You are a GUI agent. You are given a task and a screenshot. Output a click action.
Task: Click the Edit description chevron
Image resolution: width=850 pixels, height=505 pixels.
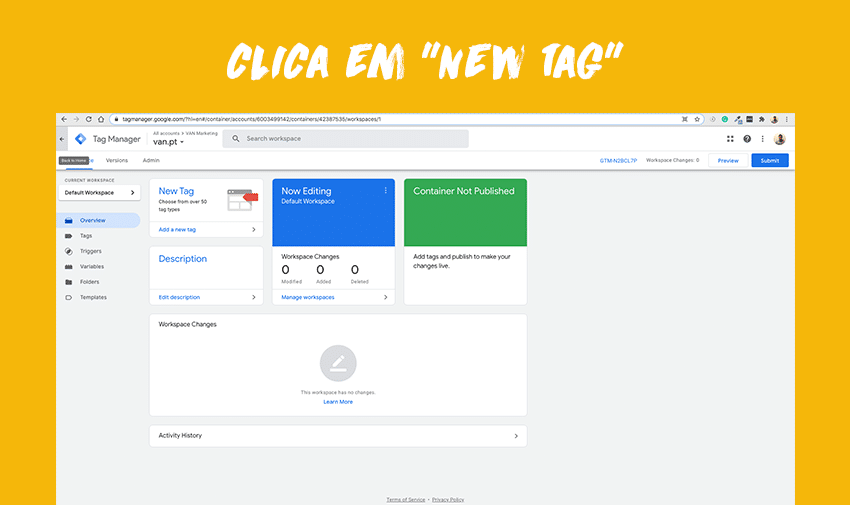tap(254, 297)
